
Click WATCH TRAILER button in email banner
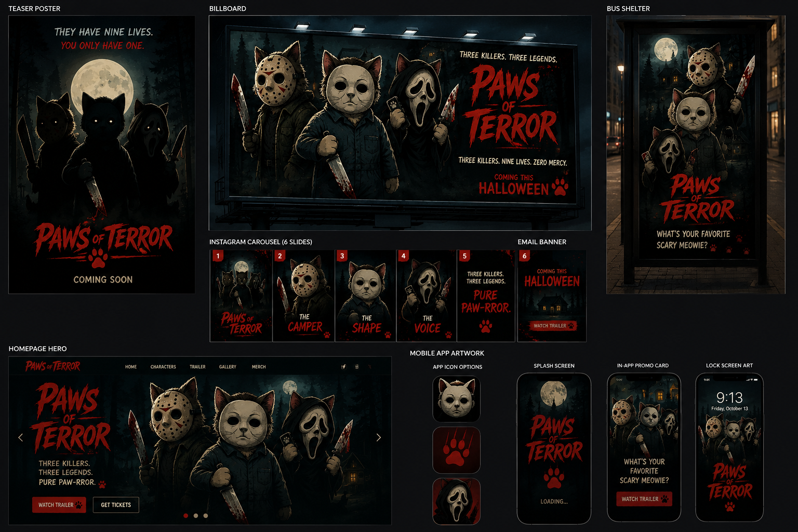point(552,326)
